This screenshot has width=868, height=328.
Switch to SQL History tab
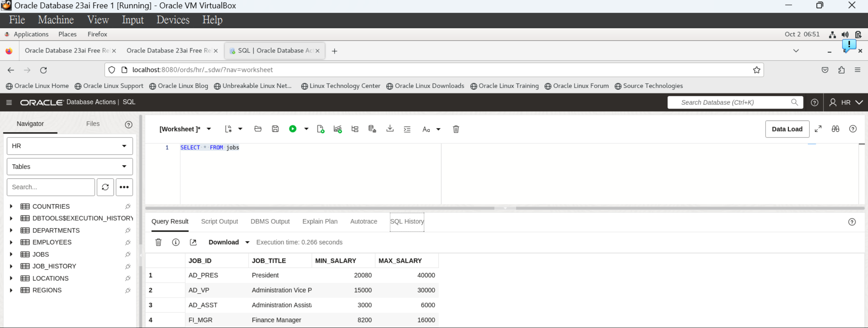click(407, 221)
